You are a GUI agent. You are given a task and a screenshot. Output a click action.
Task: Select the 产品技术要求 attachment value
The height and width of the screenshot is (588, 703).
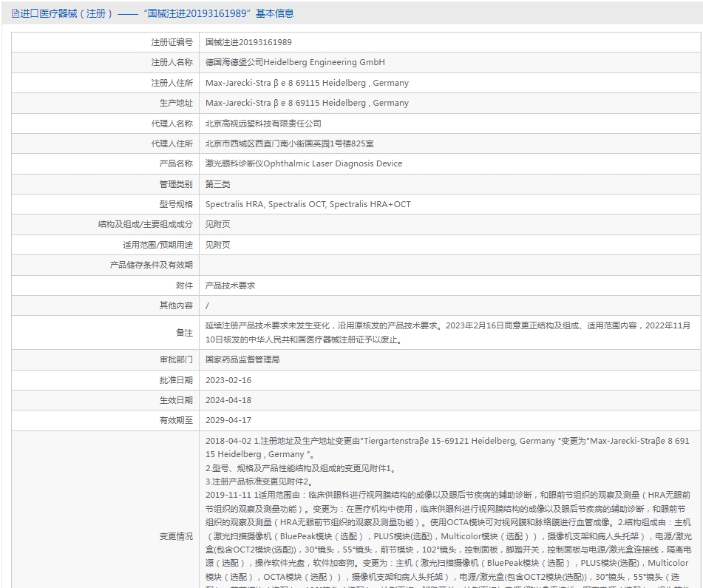230,285
